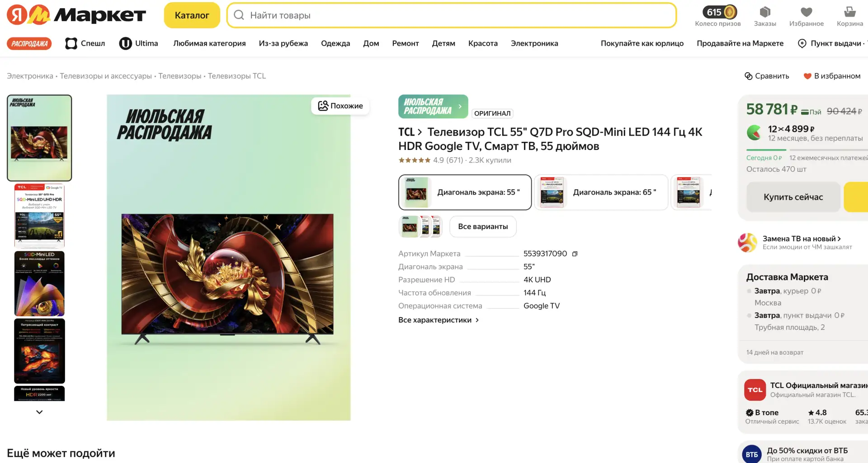This screenshot has height=463, width=868.
Task: Click Купить сейчас button
Action: [793, 197]
